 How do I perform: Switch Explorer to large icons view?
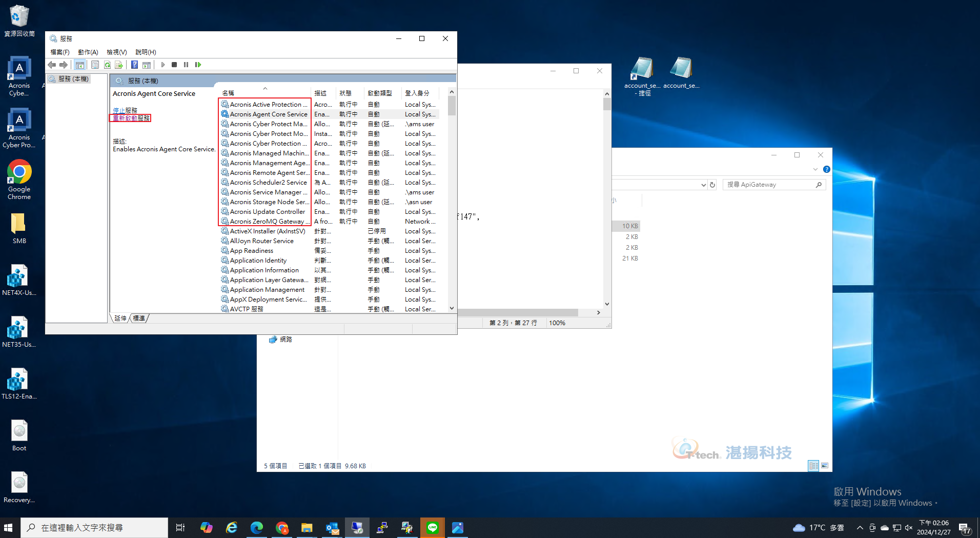point(825,466)
